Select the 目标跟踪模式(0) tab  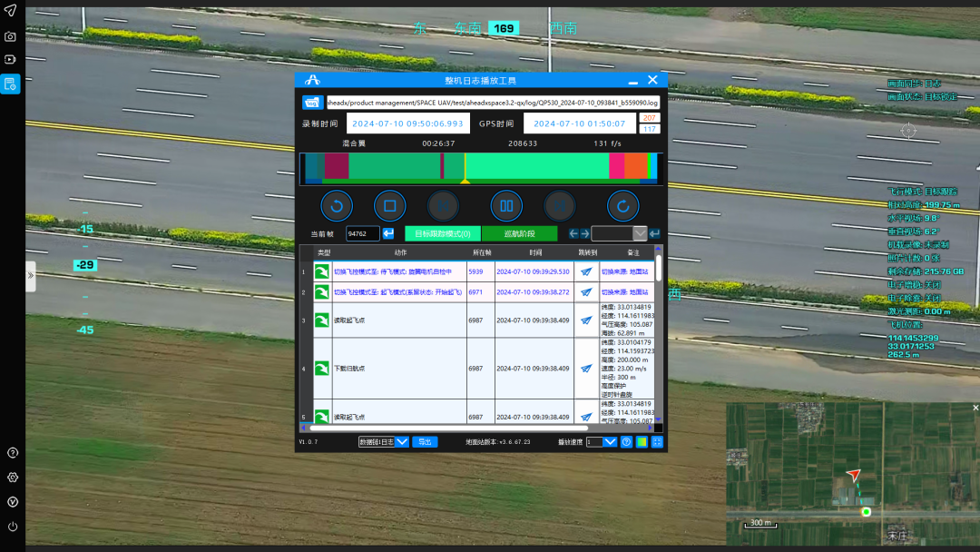tap(442, 233)
